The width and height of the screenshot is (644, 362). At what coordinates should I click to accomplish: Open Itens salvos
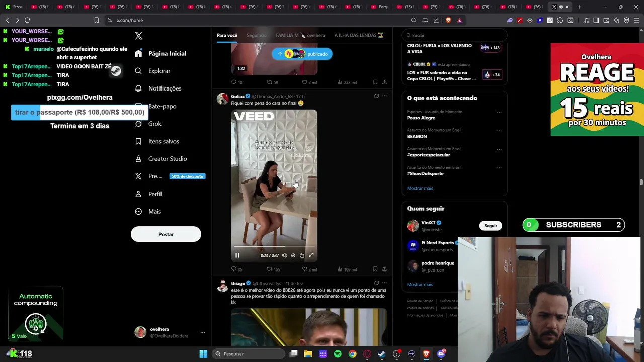(157, 141)
